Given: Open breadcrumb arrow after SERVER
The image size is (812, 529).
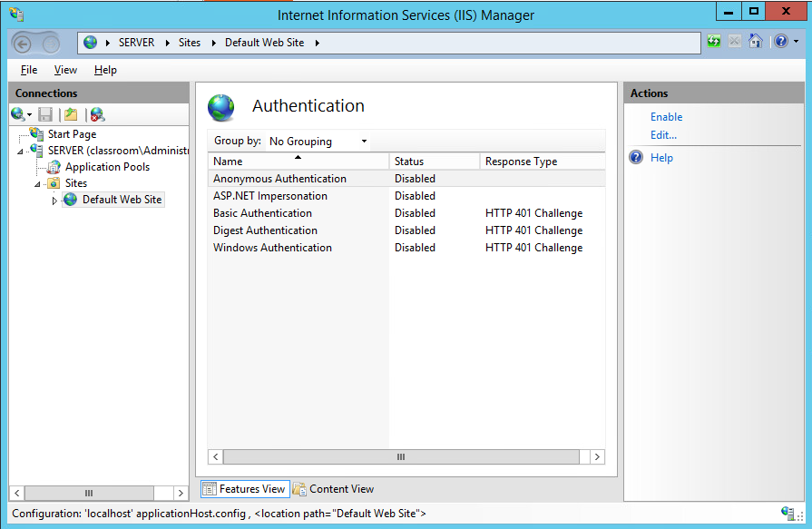Looking at the screenshot, I should [x=168, y=43].
